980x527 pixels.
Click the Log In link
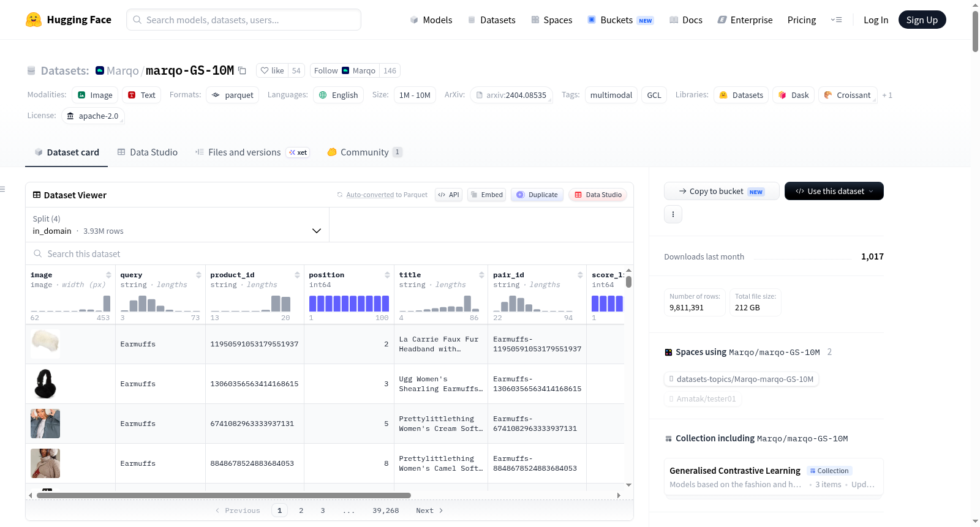tap(876, 20)
